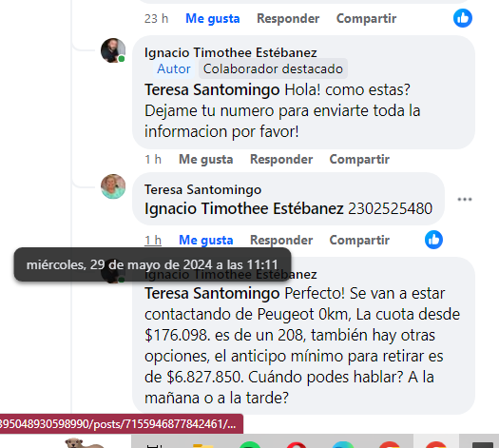Click the Ignacio Timothee Estébanez mention before 2302525480
Viewport: 499px width, 448px height.
coord(244,209)
